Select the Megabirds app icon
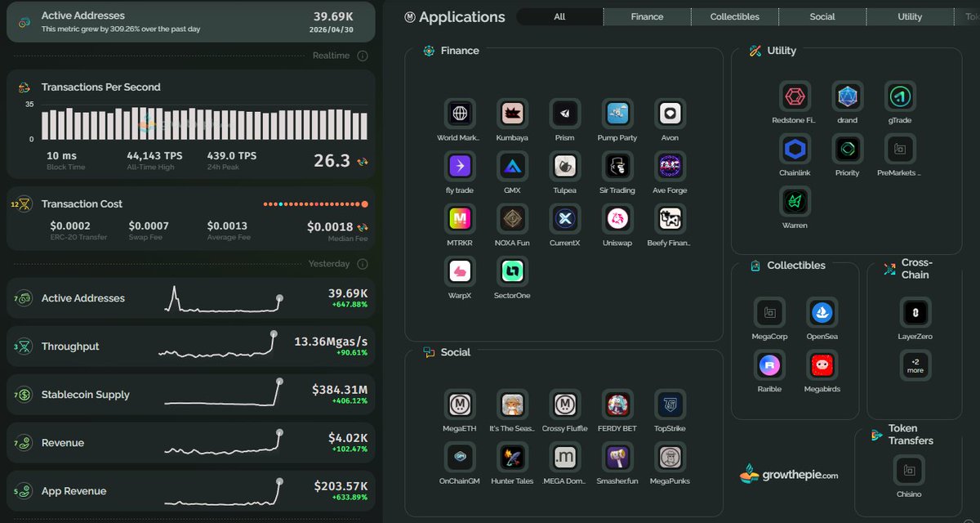 pos(822,364)
